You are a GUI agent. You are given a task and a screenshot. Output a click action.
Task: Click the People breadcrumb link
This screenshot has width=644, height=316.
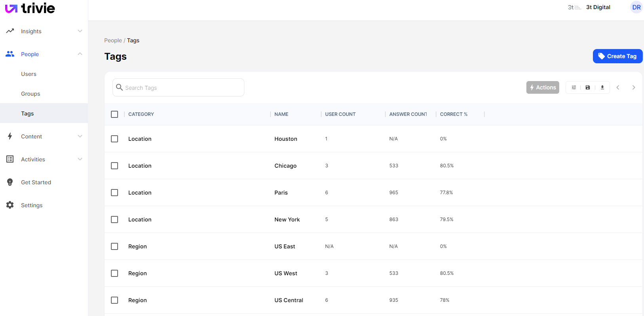pyautogui.click(x=113, y=40)
